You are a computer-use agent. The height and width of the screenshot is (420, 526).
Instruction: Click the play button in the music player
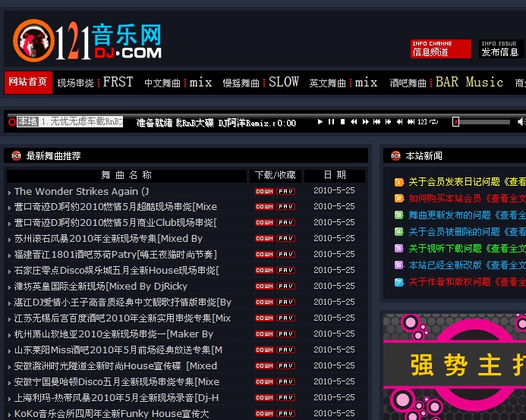point(320,121)
